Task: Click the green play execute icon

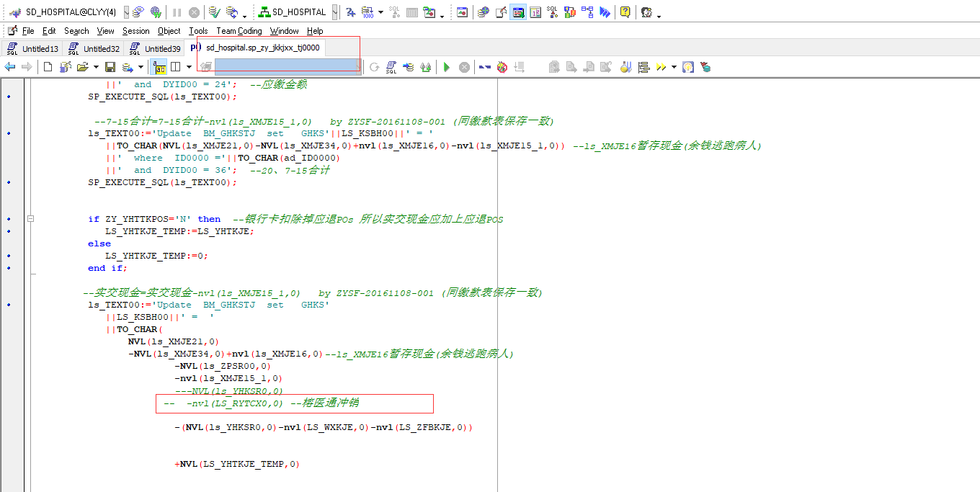Action: point(447,67)
